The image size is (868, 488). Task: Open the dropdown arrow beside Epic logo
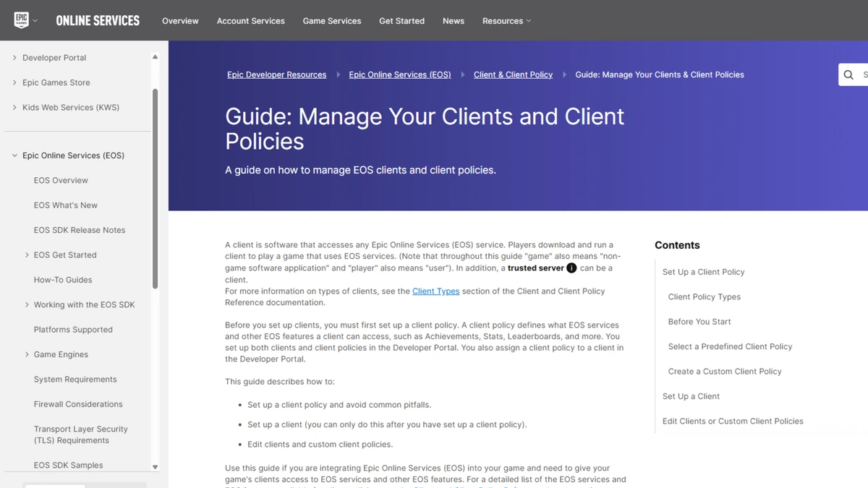coord(35,21)
